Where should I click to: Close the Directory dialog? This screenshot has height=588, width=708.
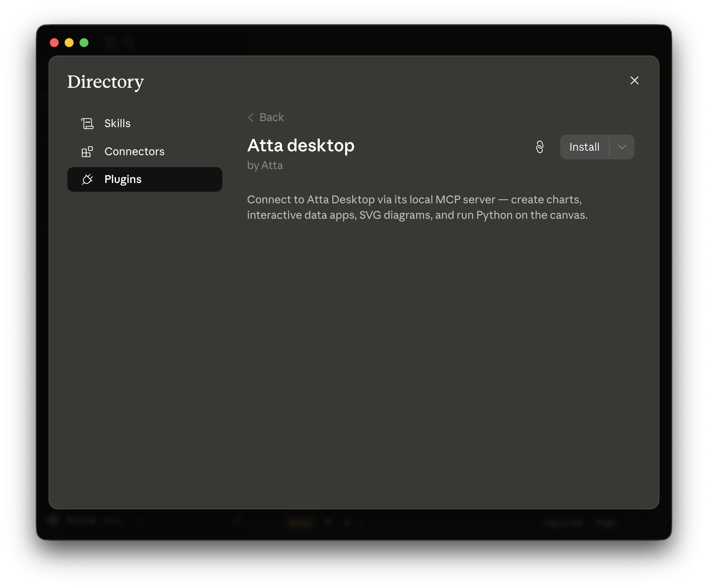tap(634, 80)
